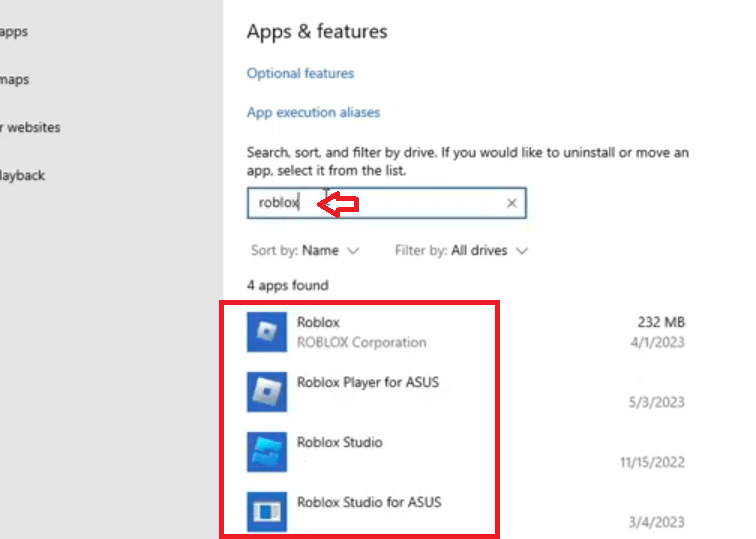The height and width of the screenshot is (539, 756).
Task: Open the Optional features link
Action: 300,73
